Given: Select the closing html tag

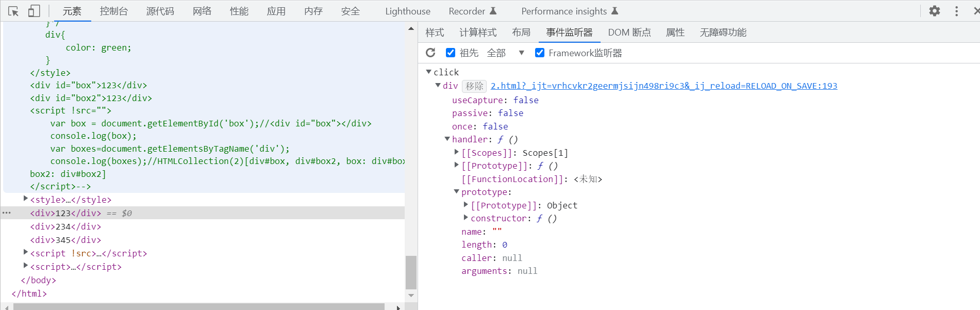Looking at the screenshot, I should [x=29, y=293].
